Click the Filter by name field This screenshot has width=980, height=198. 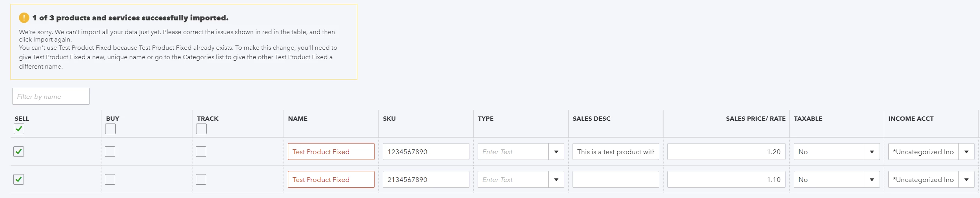(51, 96)
